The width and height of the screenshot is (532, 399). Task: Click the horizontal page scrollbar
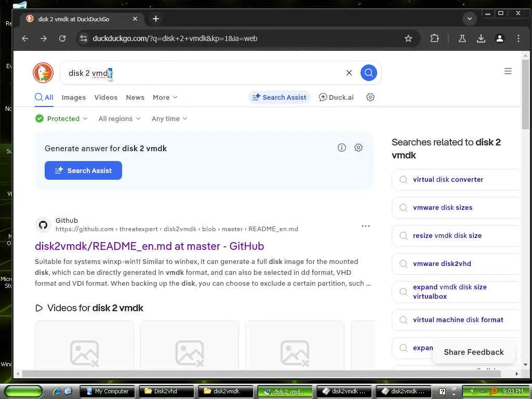(261, 374)
